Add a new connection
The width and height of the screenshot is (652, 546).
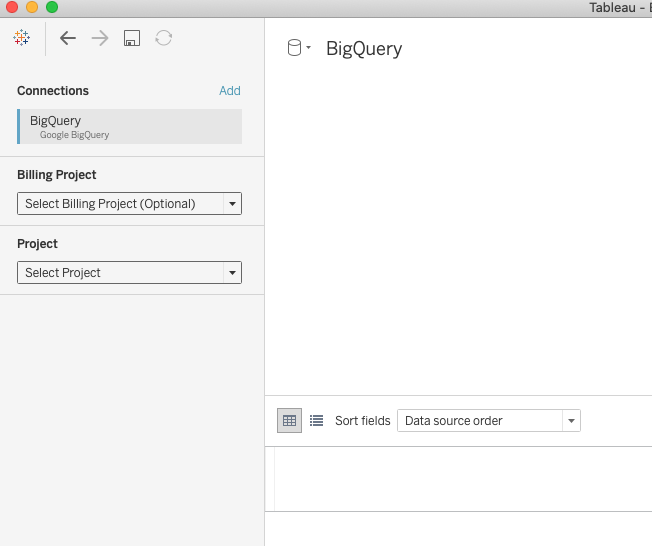coord(230,91)
